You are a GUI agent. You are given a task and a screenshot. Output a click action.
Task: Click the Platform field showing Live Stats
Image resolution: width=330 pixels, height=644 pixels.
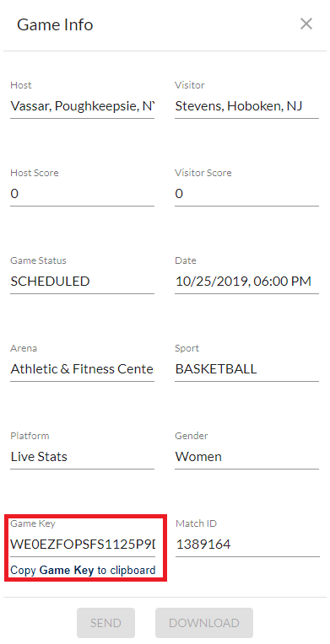coord(83,457)
